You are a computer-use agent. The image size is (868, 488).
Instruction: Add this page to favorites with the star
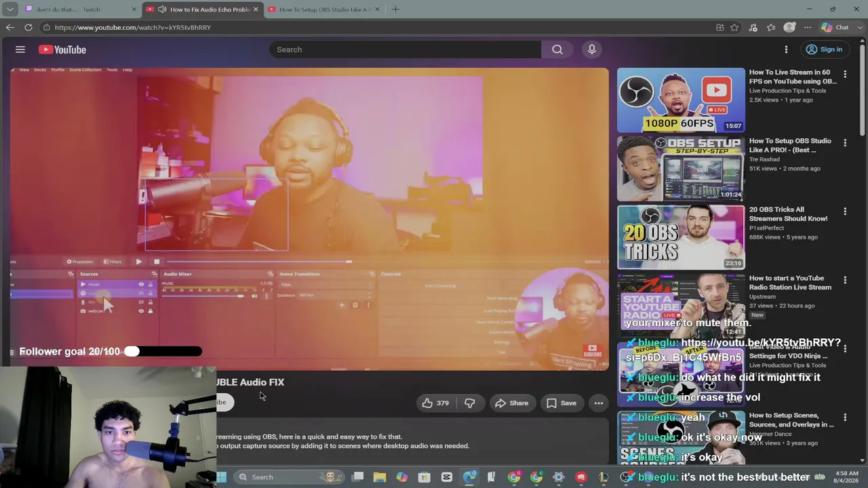[x=734, y=27]
